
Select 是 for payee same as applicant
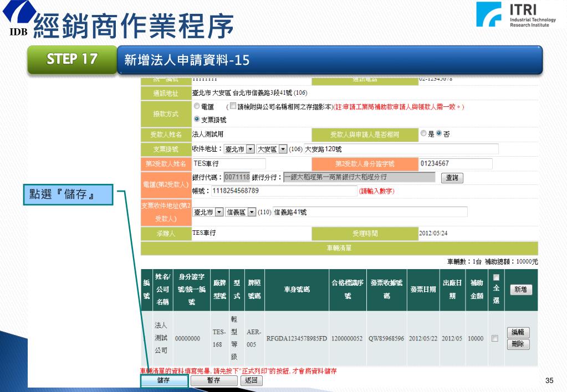tap(423, 133)
